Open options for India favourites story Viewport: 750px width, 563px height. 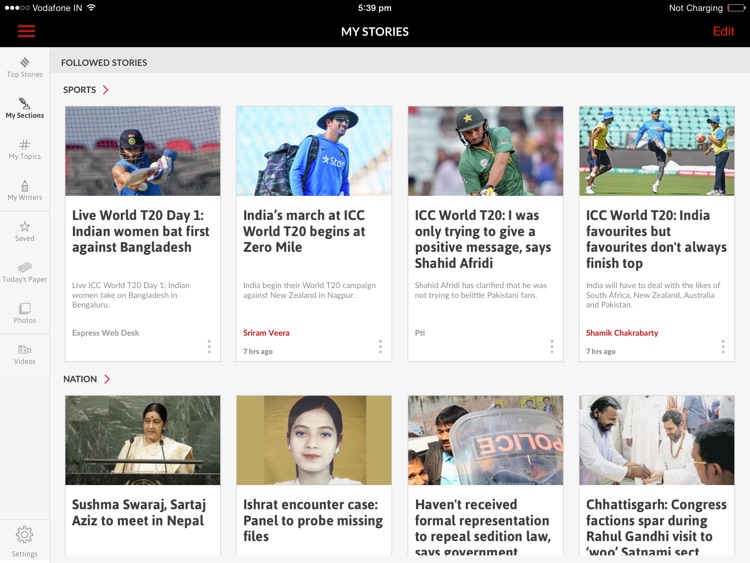pos(723,347)
